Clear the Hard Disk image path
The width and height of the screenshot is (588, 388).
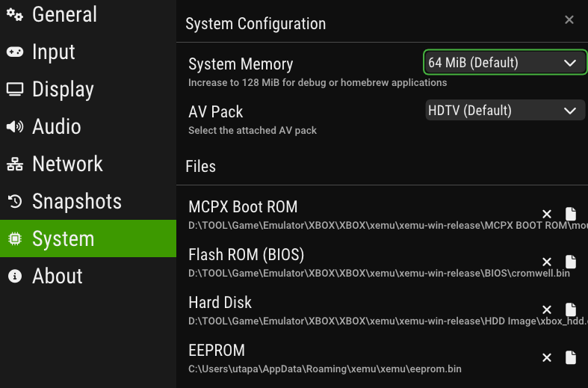click(x=547, y=310)
